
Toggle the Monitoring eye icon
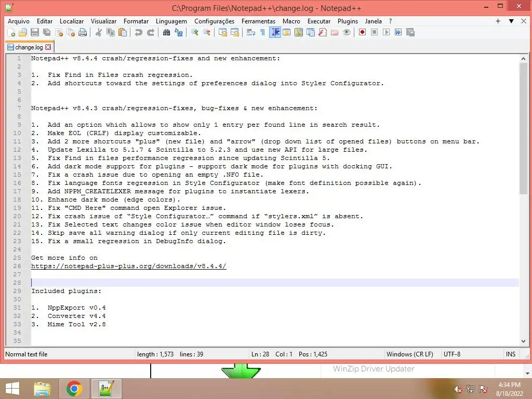pyautogui.click(x=347, y=32)
